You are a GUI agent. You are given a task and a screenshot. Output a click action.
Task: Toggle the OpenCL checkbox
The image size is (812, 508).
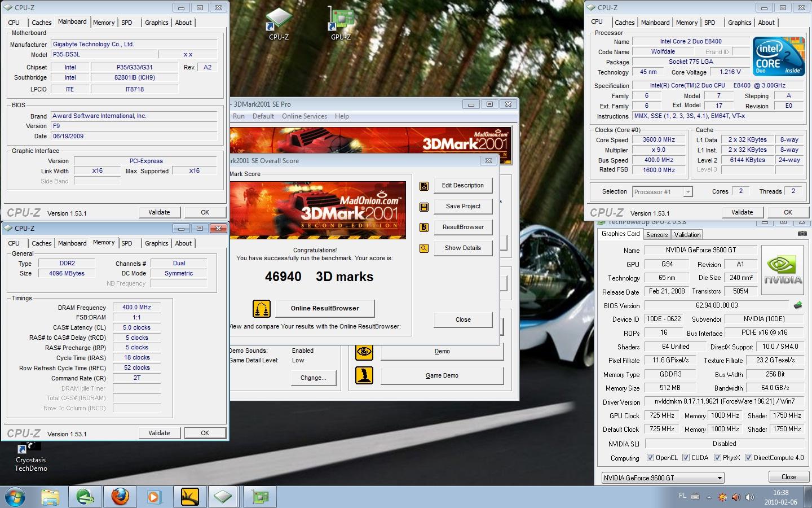650,458
